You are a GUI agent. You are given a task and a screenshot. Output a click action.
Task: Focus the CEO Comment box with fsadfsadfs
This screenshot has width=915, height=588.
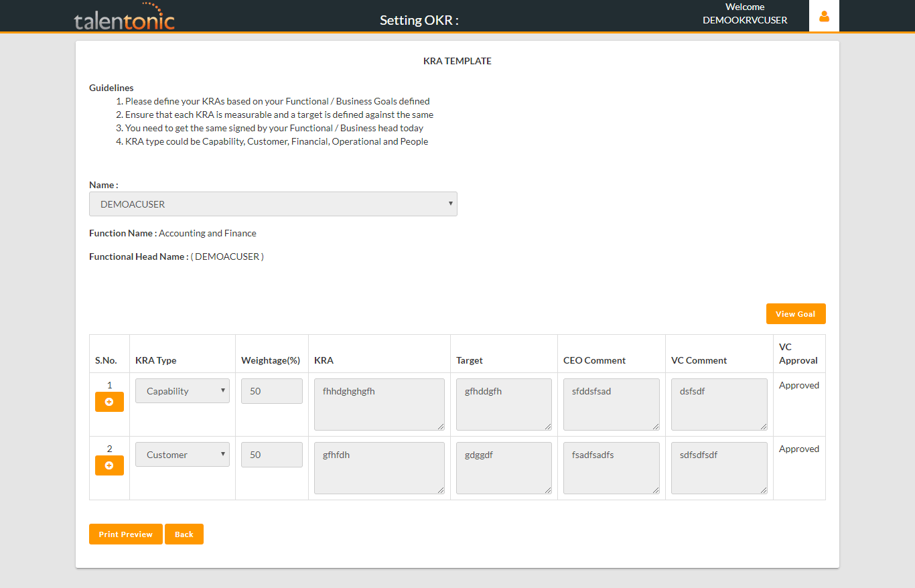tap(612, 467)
